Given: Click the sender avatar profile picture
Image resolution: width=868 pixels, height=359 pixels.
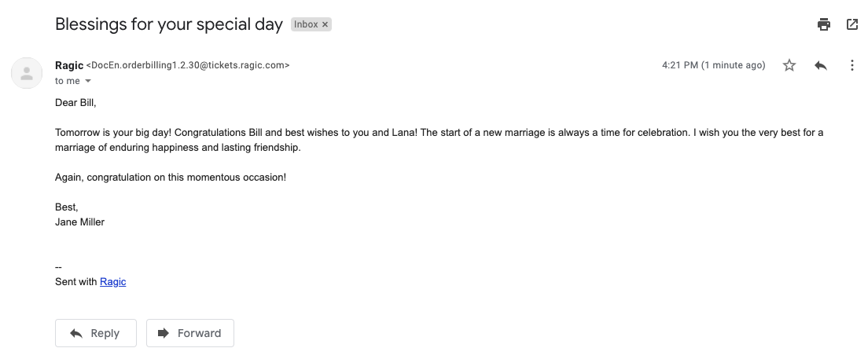Looking at the screenshot, I should pyautogui.click(x=27, y=73).
